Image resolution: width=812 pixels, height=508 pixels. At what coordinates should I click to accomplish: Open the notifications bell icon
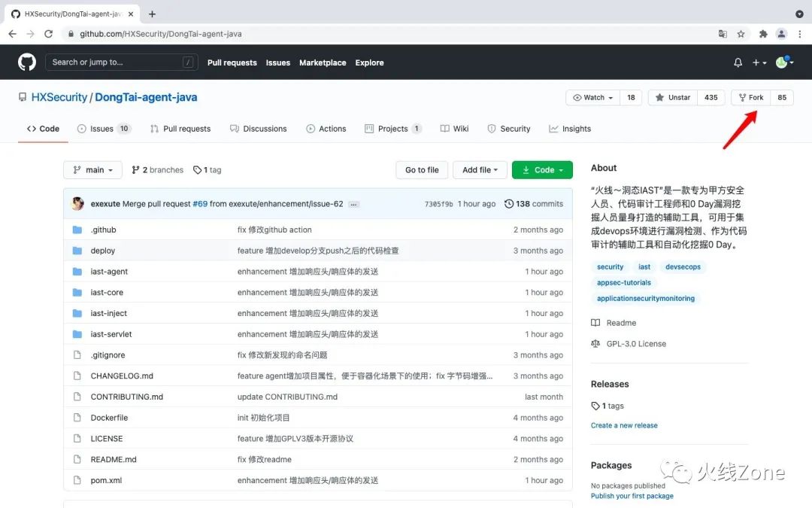(738, 62)
